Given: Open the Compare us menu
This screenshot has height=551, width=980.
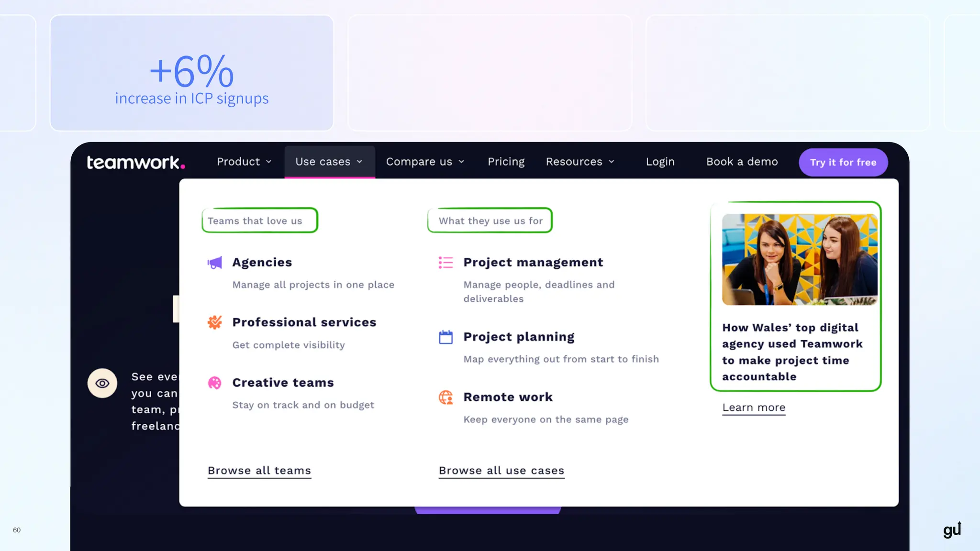Looking at the screenshot, I should (425, 162).
